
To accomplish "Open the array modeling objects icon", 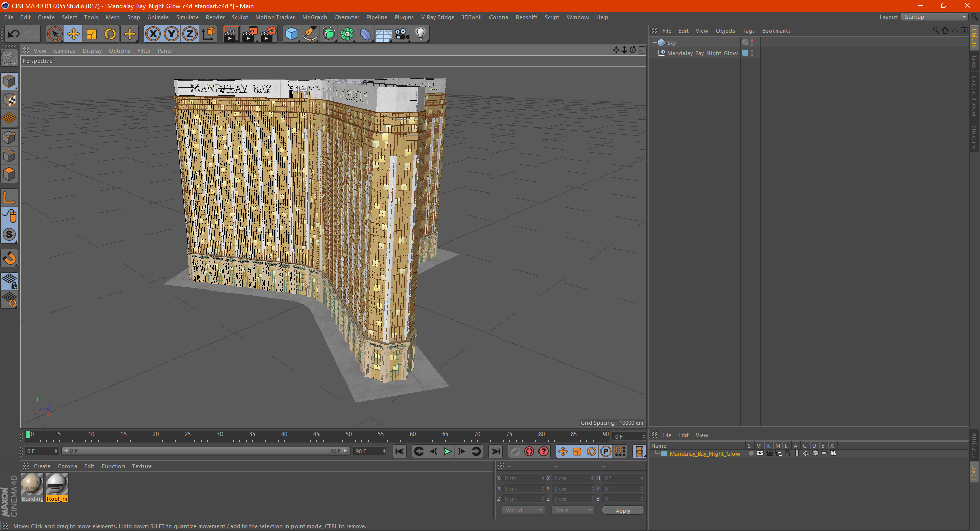I will pos(347,34).
